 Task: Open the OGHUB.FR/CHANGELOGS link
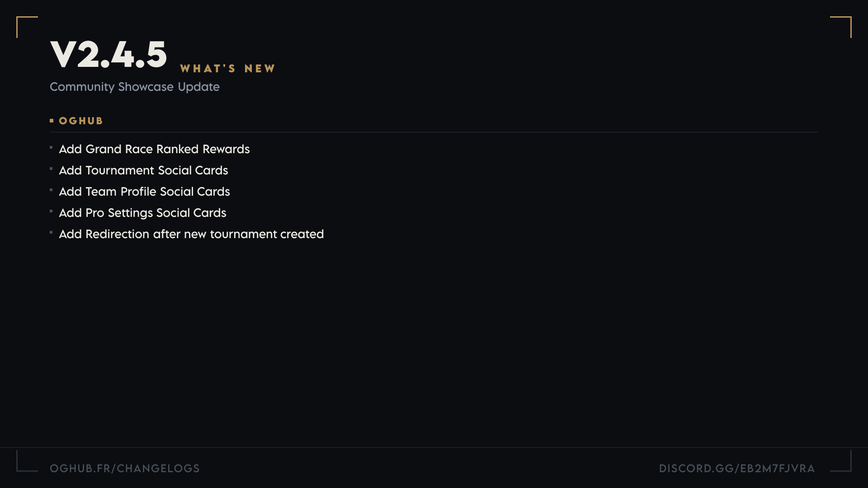pos(125,469)
